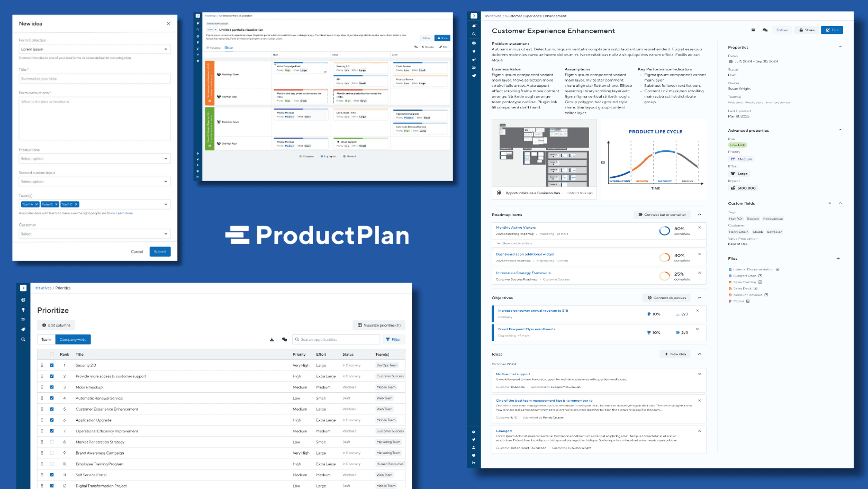Image resolution: width=868 pixels, height=489 pixels.
Task: Add a file with the Files plus icon
Action: tap(838, 258)
